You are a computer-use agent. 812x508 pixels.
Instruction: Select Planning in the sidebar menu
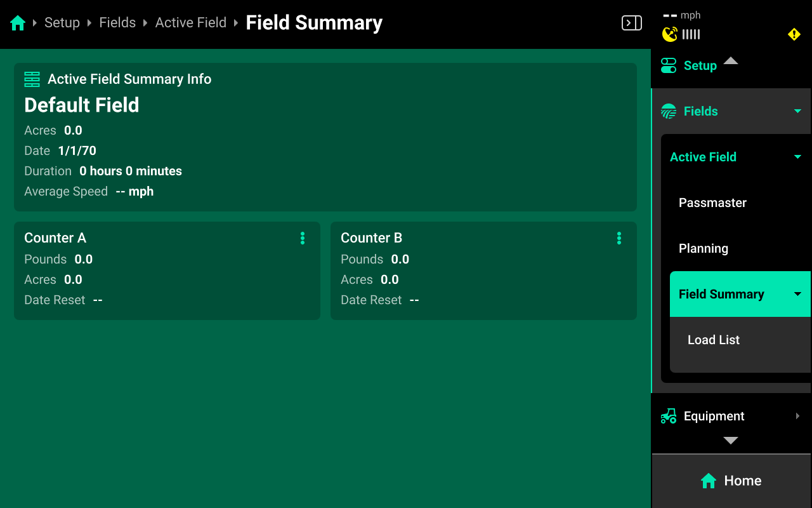(x=704, y=248)
